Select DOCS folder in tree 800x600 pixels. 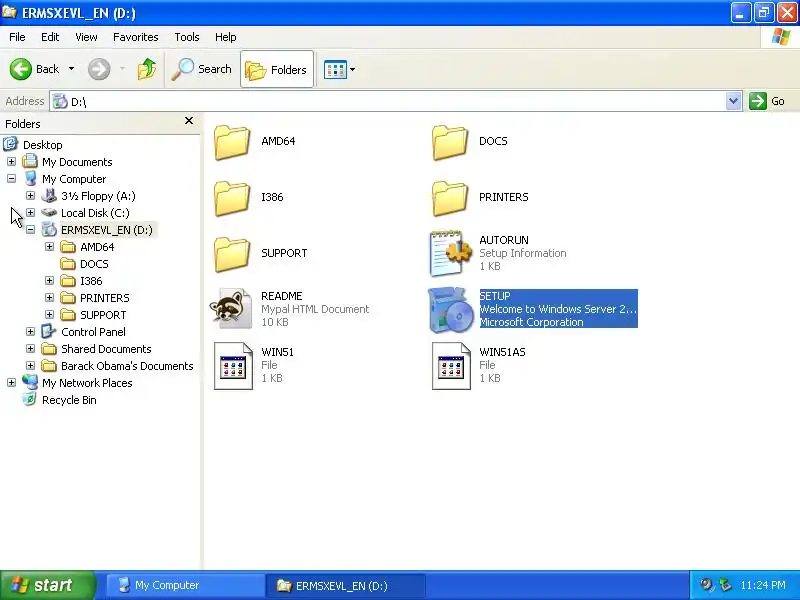tap(94, 264)
